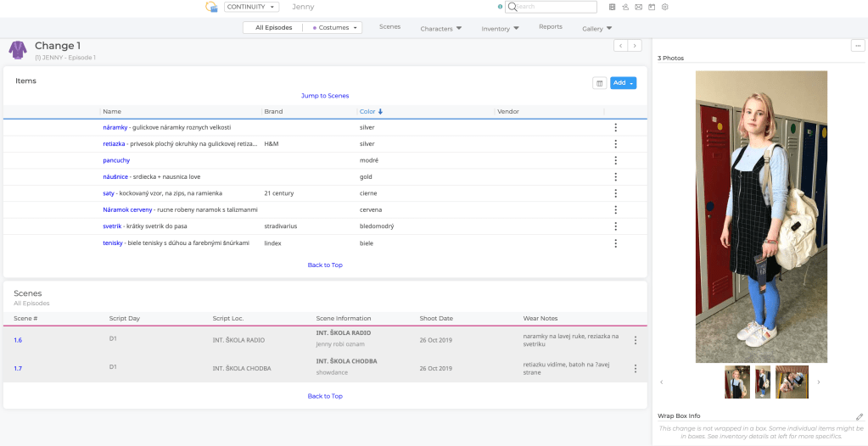The height and width of the screenshot is (446, 868).
Task: Click the Jump to Scenes link
Action: pyautogui.click(x=325, y=96)
